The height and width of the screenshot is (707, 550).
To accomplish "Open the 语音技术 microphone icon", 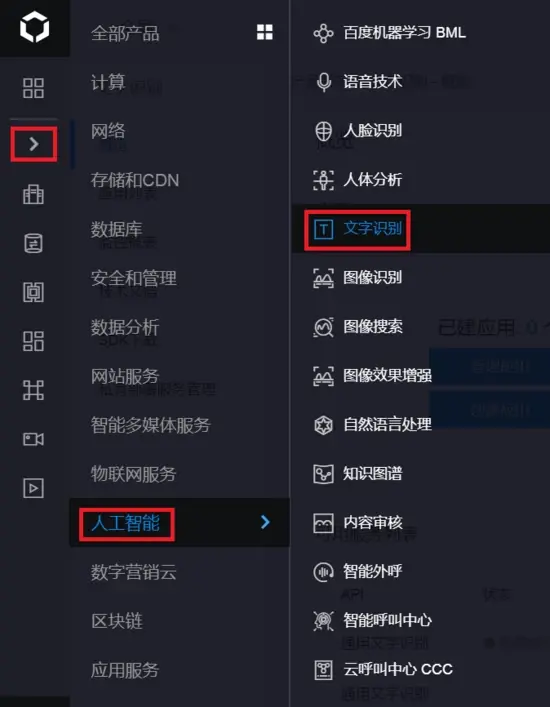I will pos(323,82).
